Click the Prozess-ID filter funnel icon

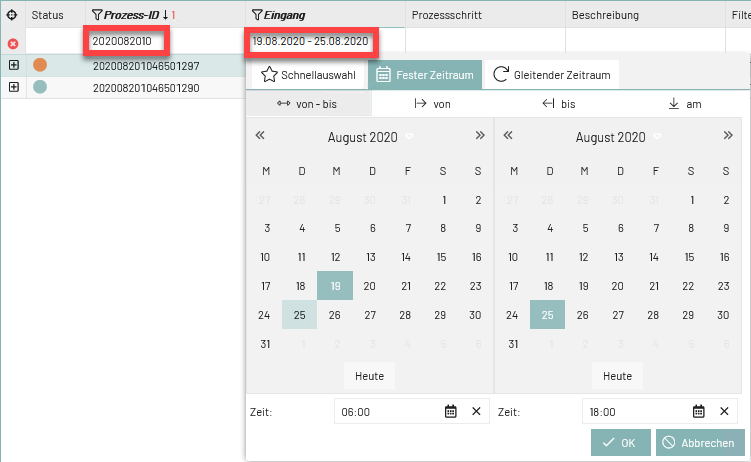(x=97, y=15)
